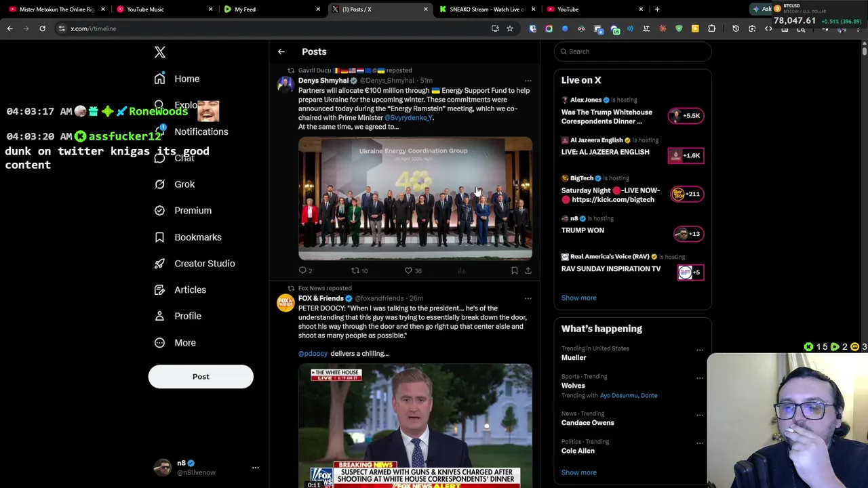Screen dimensions: 868x488
Task: Open LIVE: AL JAZEERA ENGLISH broadcast
Action: pos(605,152)
